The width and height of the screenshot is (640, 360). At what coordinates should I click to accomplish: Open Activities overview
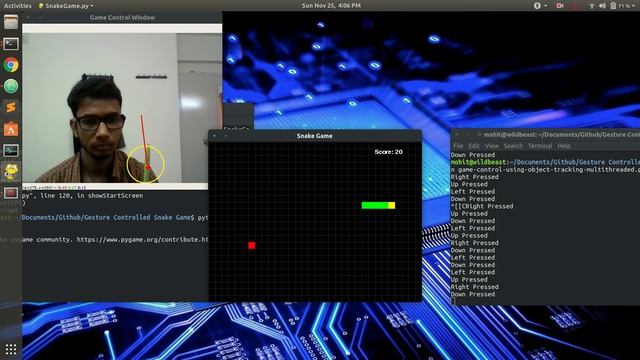click(17, 6)
